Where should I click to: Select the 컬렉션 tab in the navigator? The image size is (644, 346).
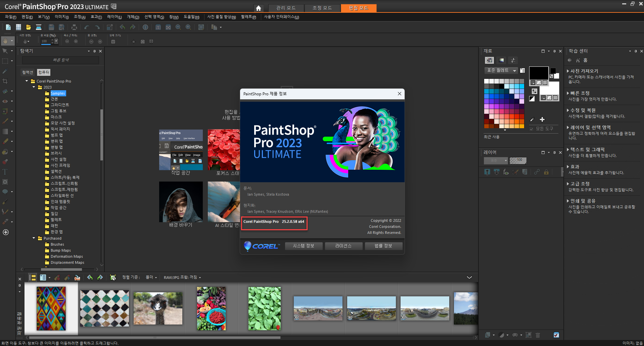[x=28, y=72]
